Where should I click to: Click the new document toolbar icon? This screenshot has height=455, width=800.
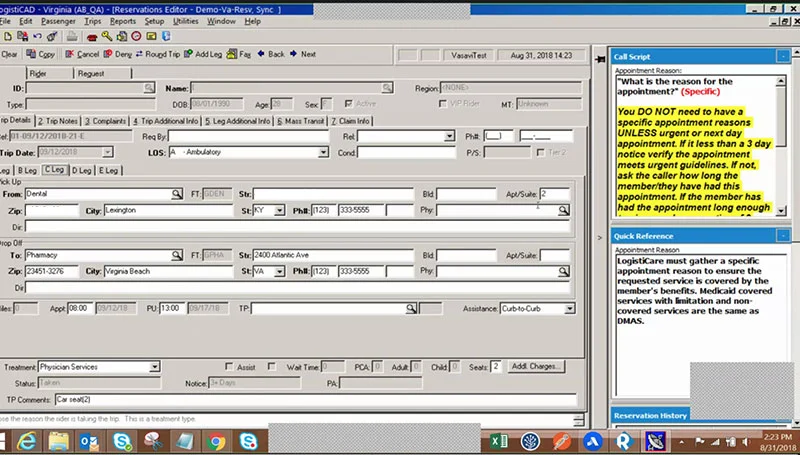[8, 36]
